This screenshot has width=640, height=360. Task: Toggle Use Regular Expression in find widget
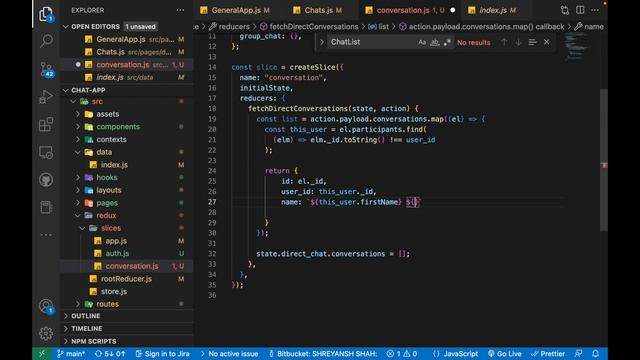(x=447, y=42)
